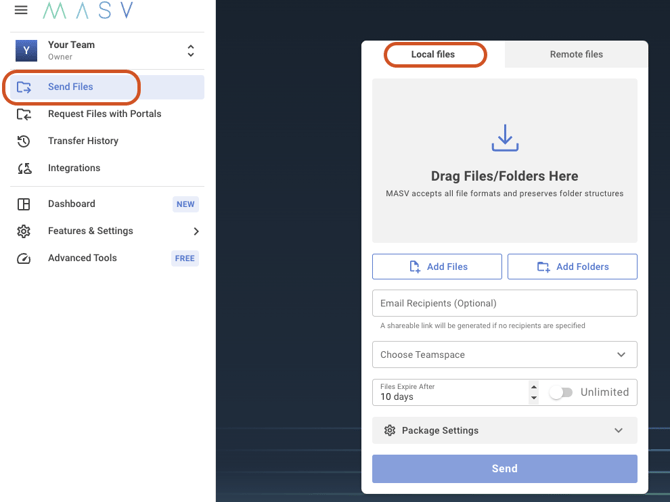Image resolution: width=670 pixels, height=502 pixels.
Task: Click the Features & Settings gear icon
Action: [24, 231]
